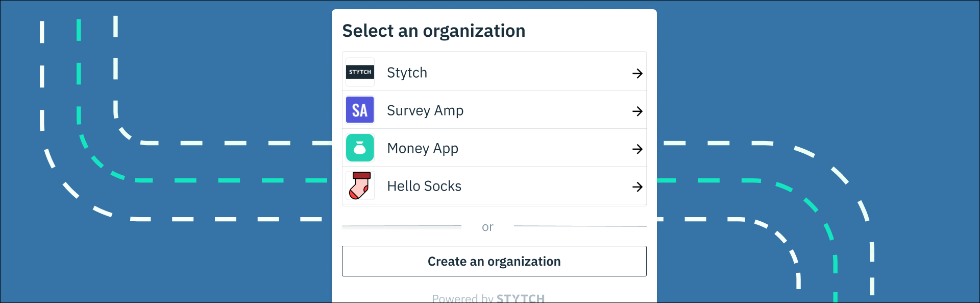Open the Hello Socks organization name
The width and height of the screenshot is (980, 303).
pos(424,186)
